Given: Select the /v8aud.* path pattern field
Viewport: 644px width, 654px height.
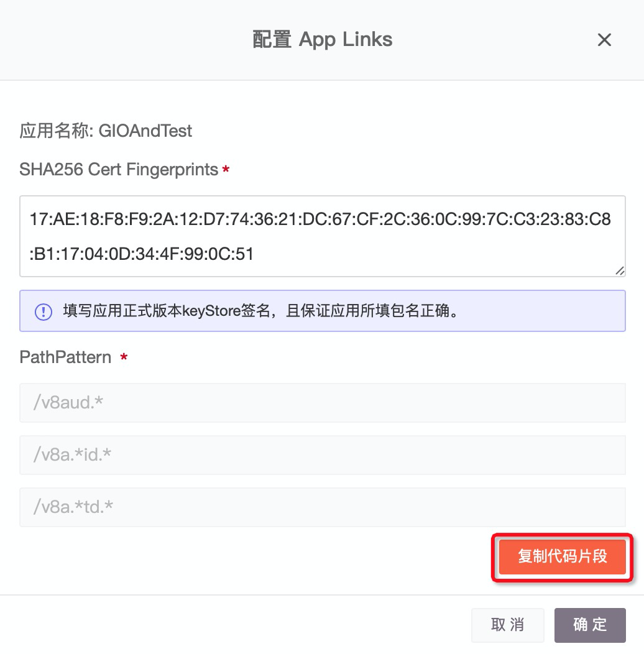Looking at the screenshot, I should (323, 403).
